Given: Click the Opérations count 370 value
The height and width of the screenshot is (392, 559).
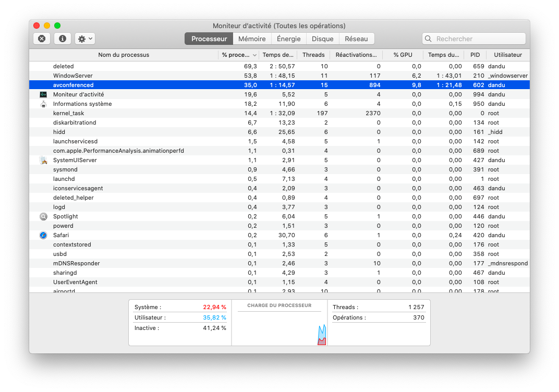Looking at the screenshot, I should pyautogui.click(x=419, y=317).
